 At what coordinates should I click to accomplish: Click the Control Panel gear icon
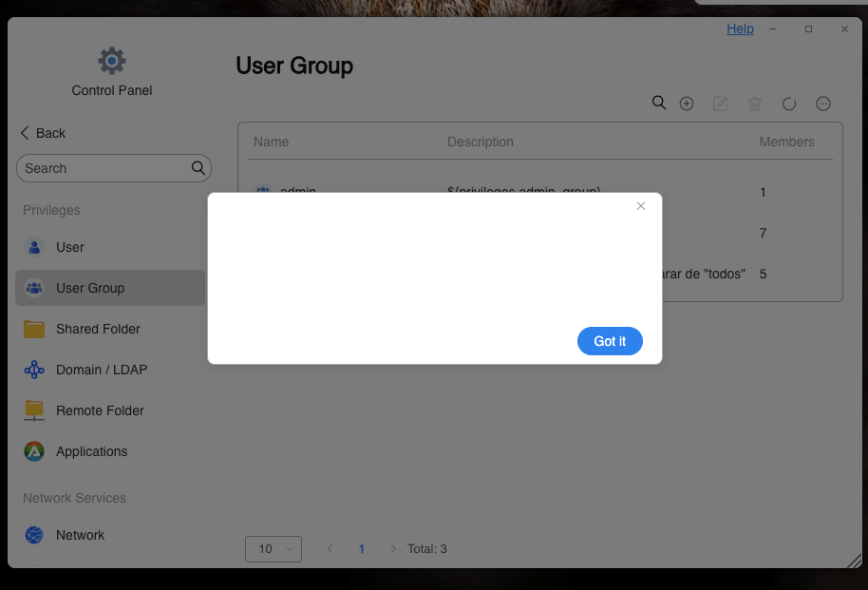[112, 61]
